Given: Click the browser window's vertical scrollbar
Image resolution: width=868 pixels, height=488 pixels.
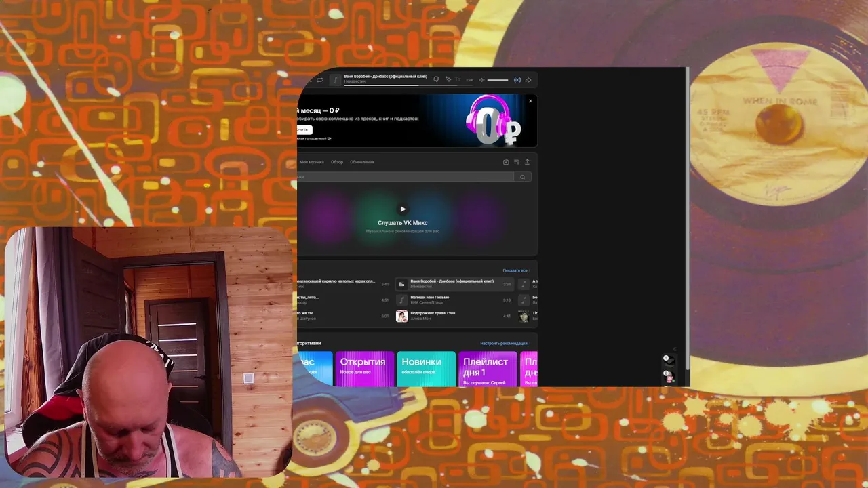Looking at the screenshot, I should click(x=688, y=218).
